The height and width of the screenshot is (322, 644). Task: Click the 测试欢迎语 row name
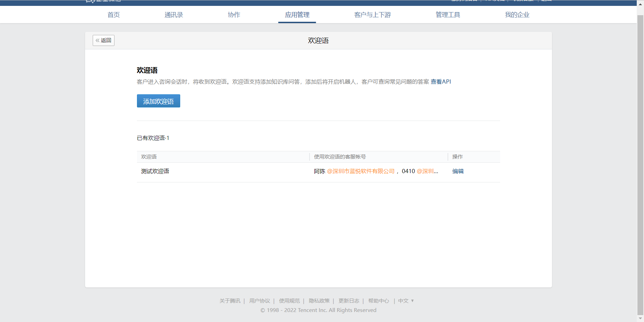(x=155, y=171)
